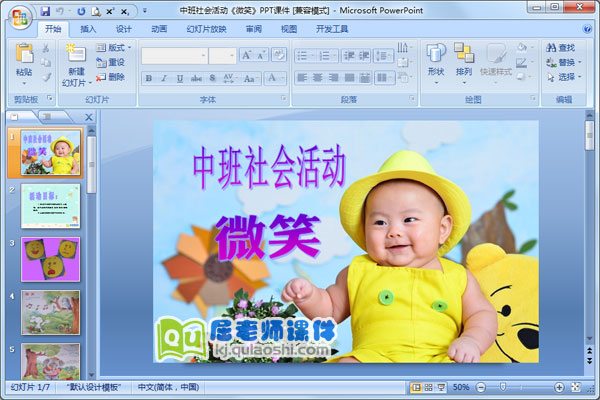Viewport: 600px width, 400px height.
Task: Customize Quick Access Toolbar arrow
Action: pos(145,11)
